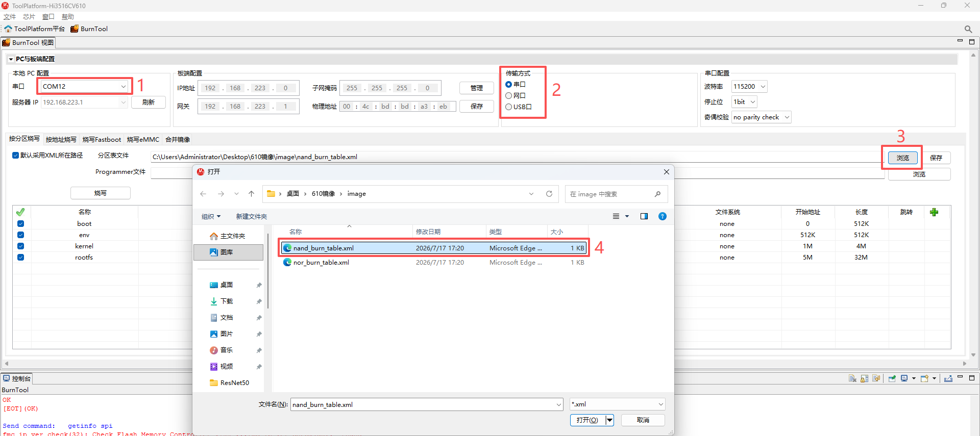Switch to the 按地址烧写 tab
This screenshot has width=980, height=436.
click(61, 140)
